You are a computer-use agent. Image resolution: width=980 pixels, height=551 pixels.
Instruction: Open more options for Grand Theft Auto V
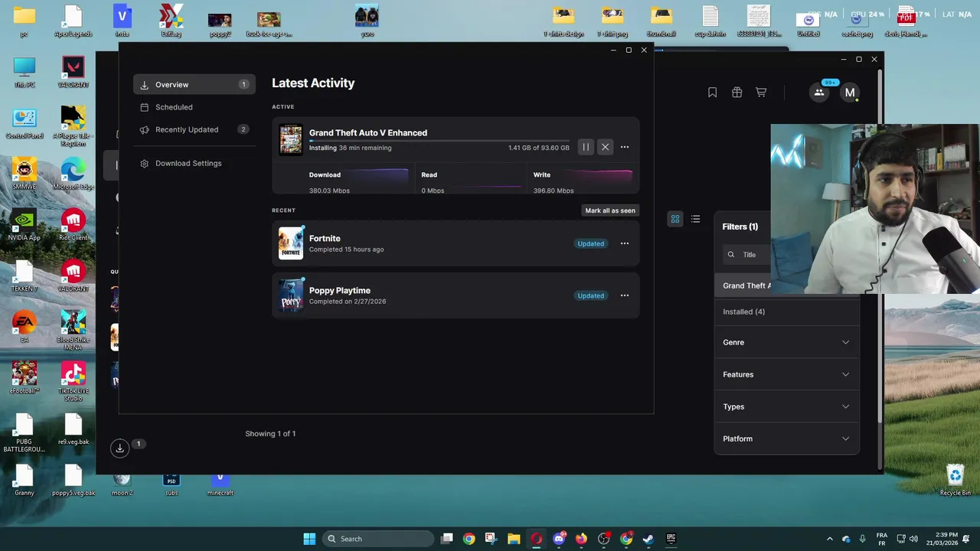tap(625, 147)
